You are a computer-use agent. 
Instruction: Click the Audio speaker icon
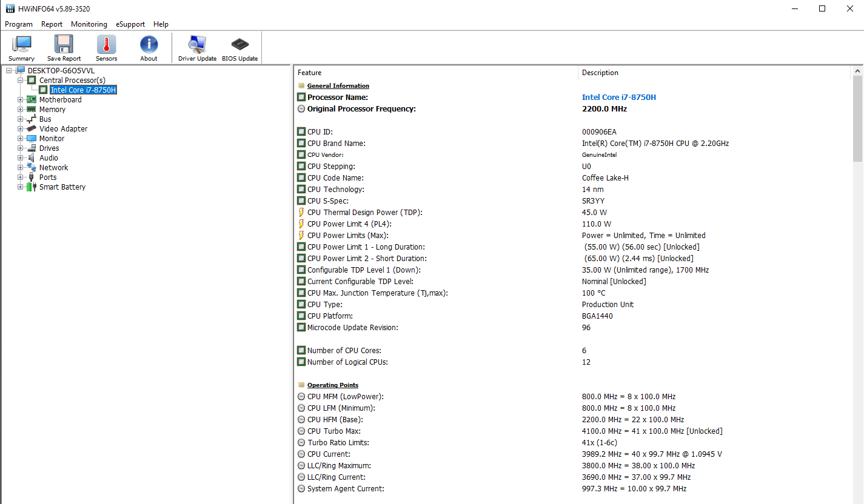click(x=32, y=158)
